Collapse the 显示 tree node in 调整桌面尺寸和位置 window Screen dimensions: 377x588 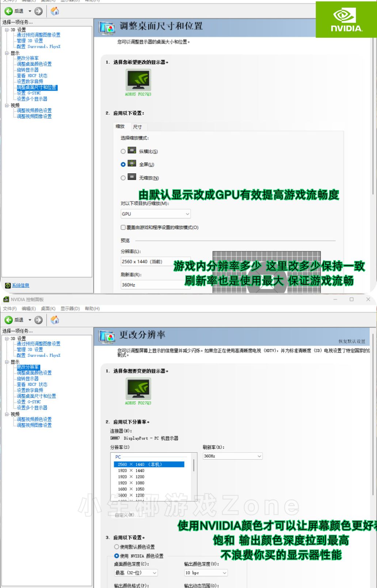point(7,53)
